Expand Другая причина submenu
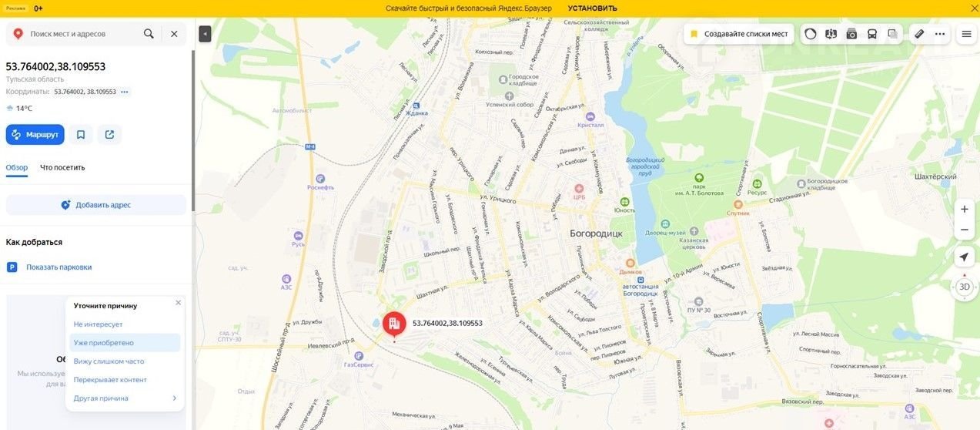The image size is (980, 430). pyautogui.click(x=125, y=398)
